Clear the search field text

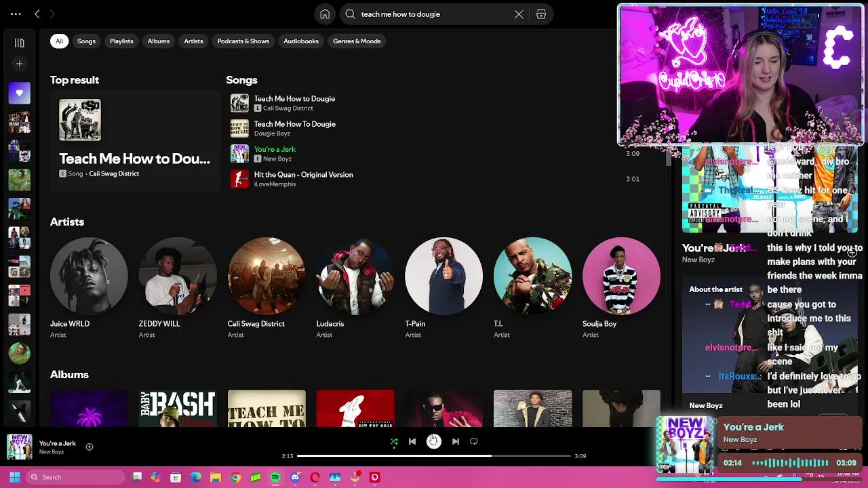519,14
